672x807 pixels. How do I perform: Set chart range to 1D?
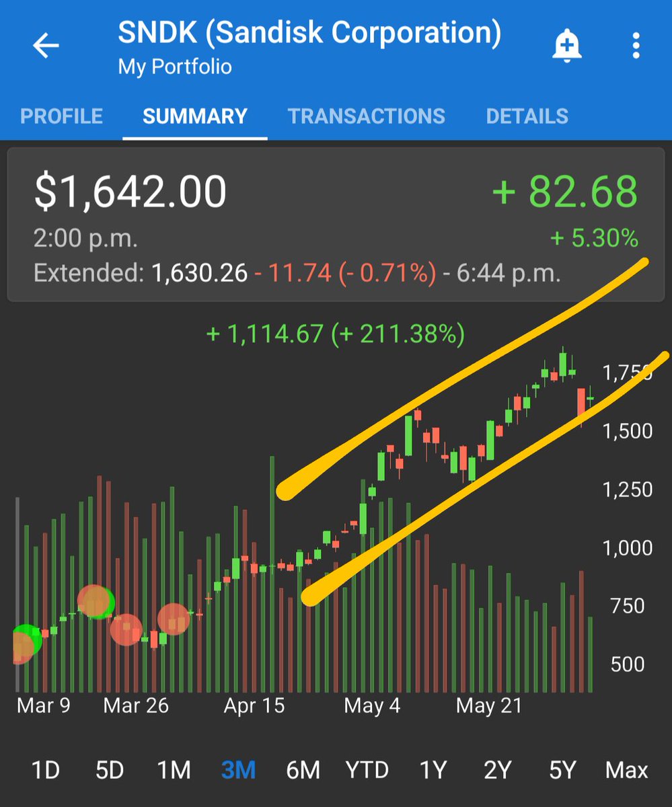coord(46,770)
